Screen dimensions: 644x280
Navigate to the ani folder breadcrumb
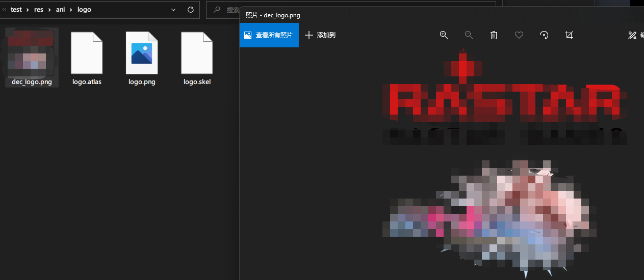(61, 10)
